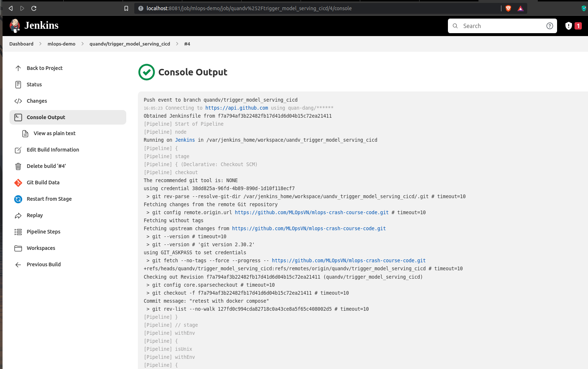This screenshot has height=369, width=588.
Task: Click 'The recommended git tool is: NONE' line
Action: (x=191, y=180)
